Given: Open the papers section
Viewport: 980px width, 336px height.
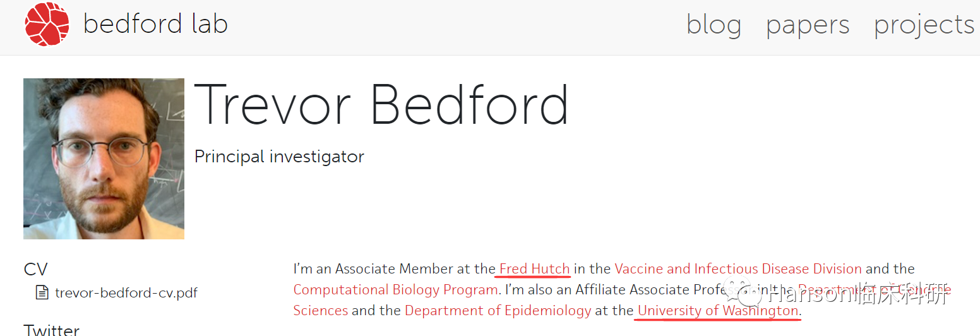Looking at the screenshot, I should pos(808,26).
